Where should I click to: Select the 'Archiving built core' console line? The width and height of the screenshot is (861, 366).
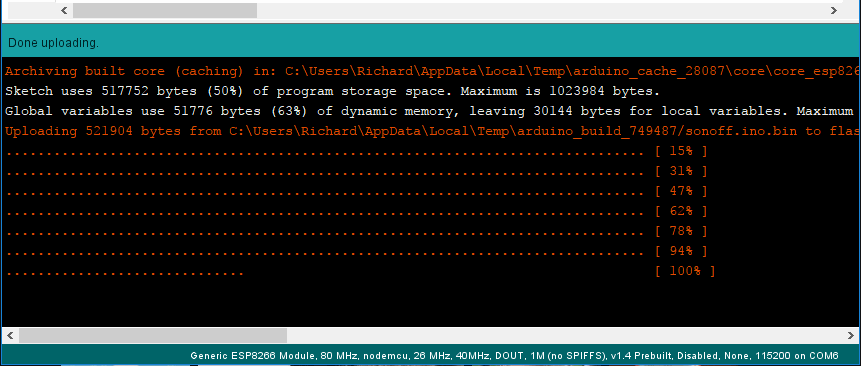pyautogui.click(x=432, y=71)
